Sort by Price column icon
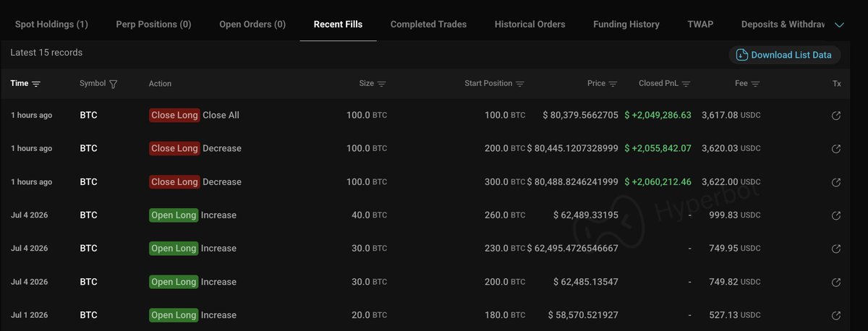The height and width of the screenshot is (331, 868). pyautogui.click(x=613, y=84)
